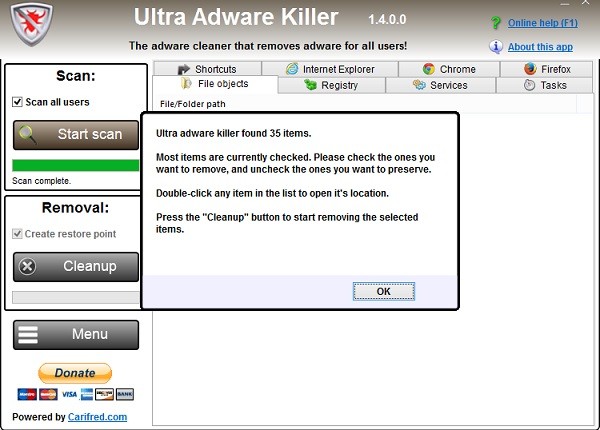The width and height of the screenshot is (600, 430).
Task: Switch to the Internet Explorer tab
Action: pos(330,69)
